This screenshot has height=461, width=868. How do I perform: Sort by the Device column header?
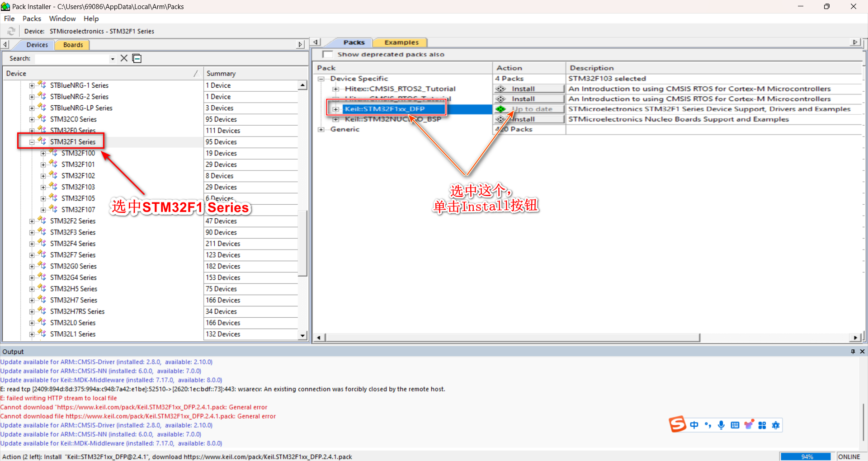[103, 73]
